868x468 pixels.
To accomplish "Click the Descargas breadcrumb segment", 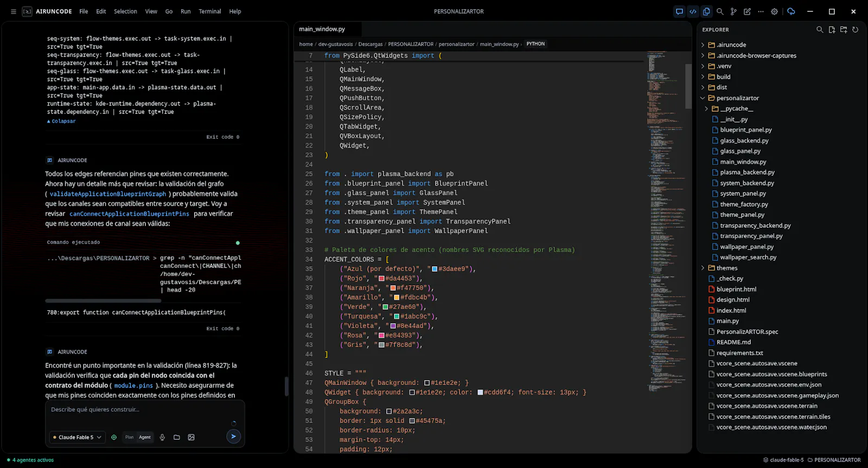I will click(x=371, y=44).
